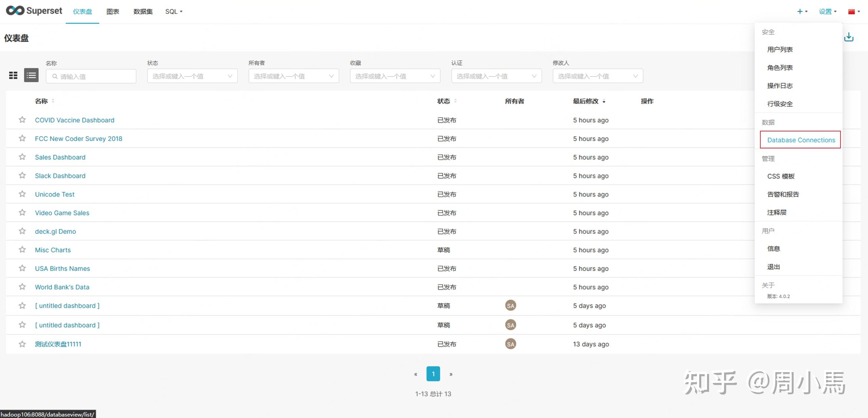This screenshot has height=418, width=868.
Task: Click the import dashboards download icon
Action: (849, 37)
